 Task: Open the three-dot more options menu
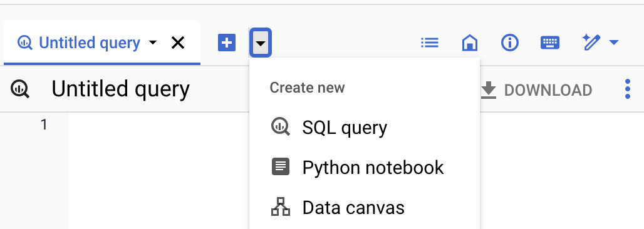pyautogui.click(x=627, y=89)
